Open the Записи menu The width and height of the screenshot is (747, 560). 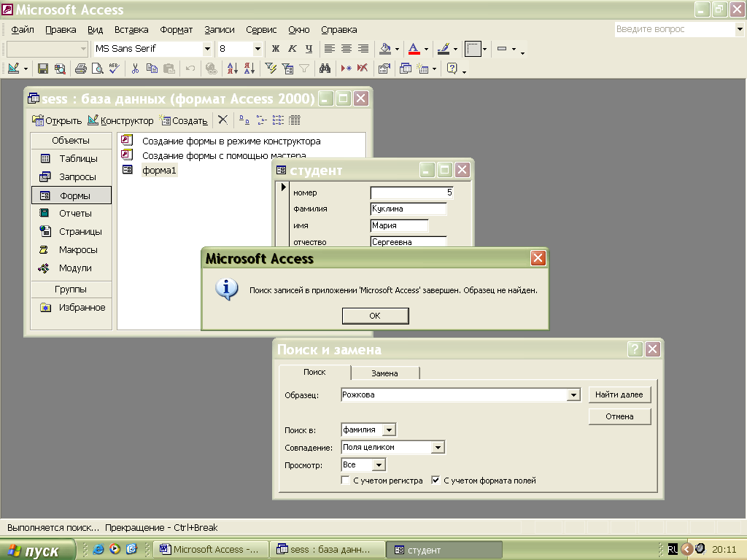coord(219,29)
